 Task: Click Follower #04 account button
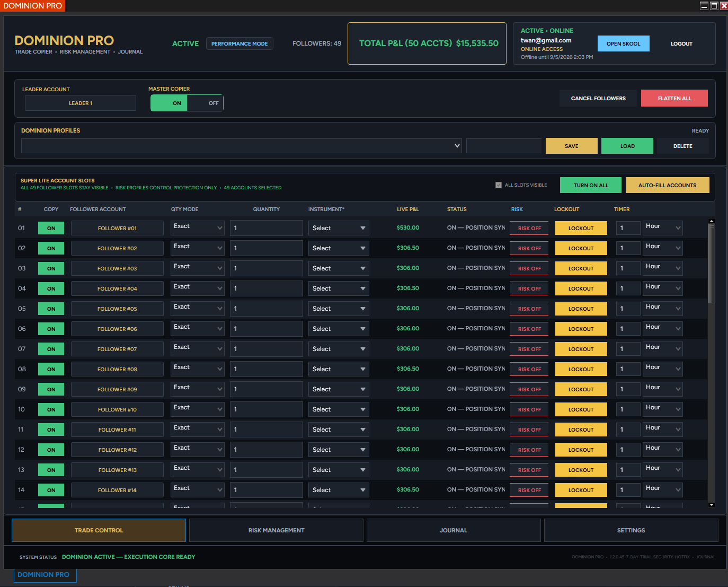coord(117,288)
